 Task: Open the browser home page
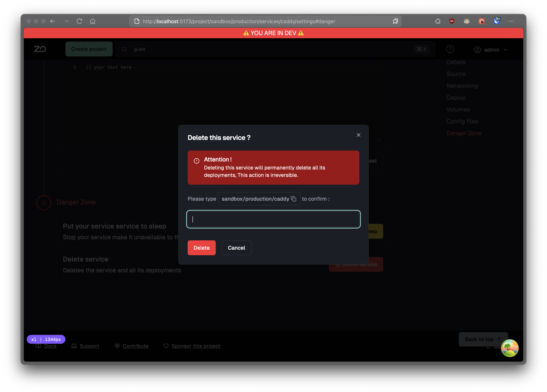(x=93, y=21)
